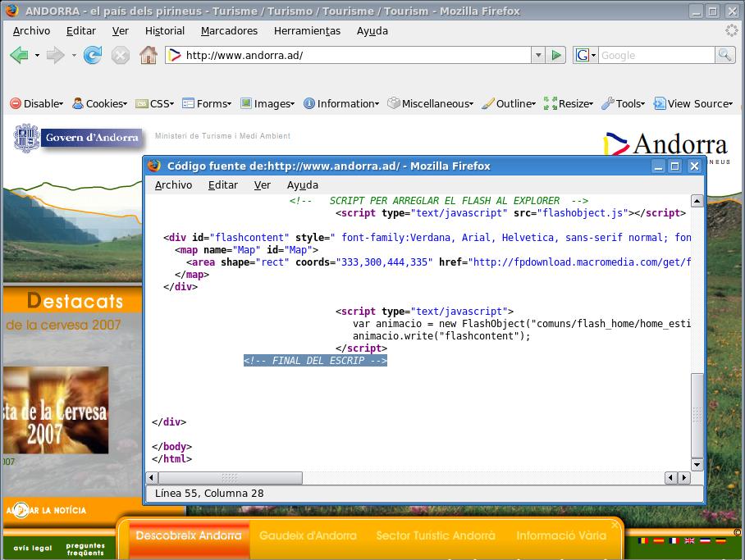The height and width of the screenshot is (560, 745).
Task: Click the Google search engine icon
Action: coord(582,55)
